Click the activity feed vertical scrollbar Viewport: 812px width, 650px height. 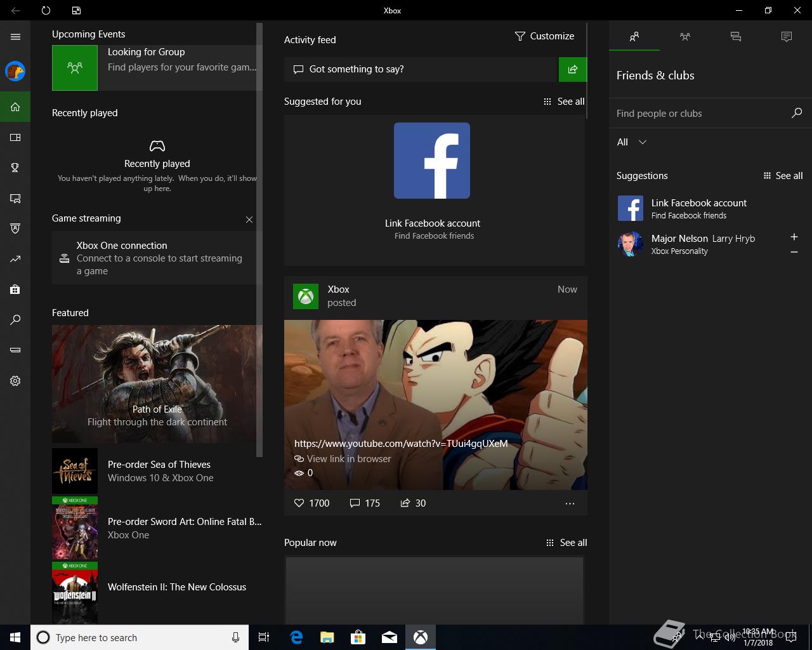587,71
